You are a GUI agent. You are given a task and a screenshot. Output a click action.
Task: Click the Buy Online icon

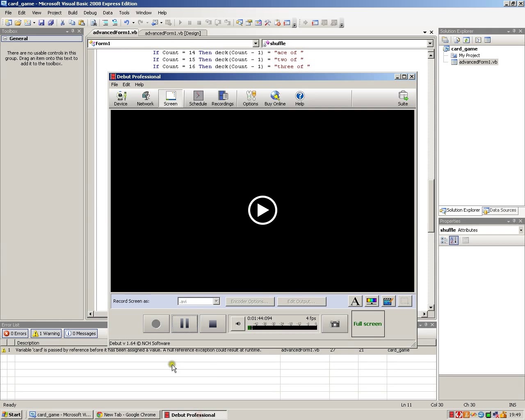click(x=275, y=98)
